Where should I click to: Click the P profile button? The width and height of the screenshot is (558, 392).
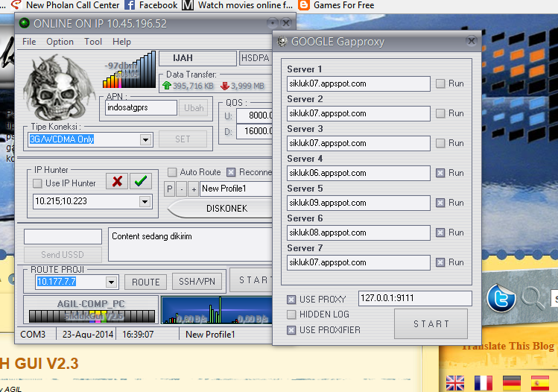coord(170,189)
